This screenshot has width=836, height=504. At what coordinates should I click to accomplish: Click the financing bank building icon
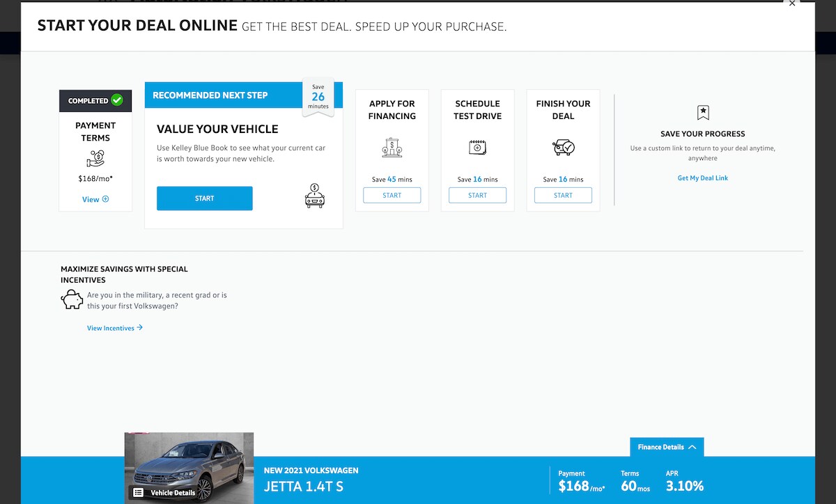(392, 147)
